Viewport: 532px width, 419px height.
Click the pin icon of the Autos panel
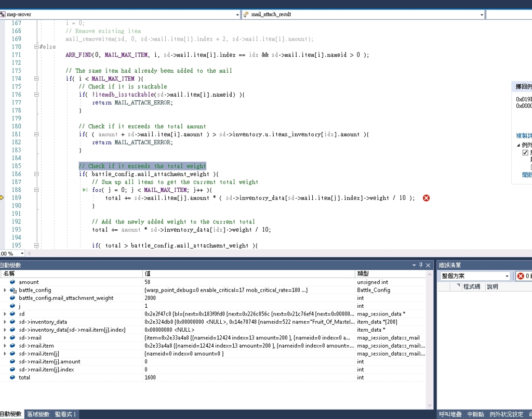[x=421, y=265]
